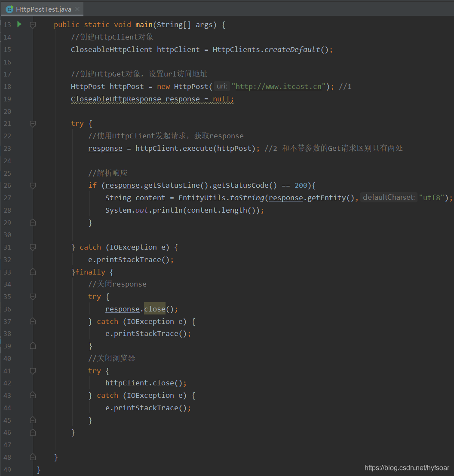Screen dimensions: 454x476
Task: Click e.printStackTrace() on line 32
Action: click(129, 260)
